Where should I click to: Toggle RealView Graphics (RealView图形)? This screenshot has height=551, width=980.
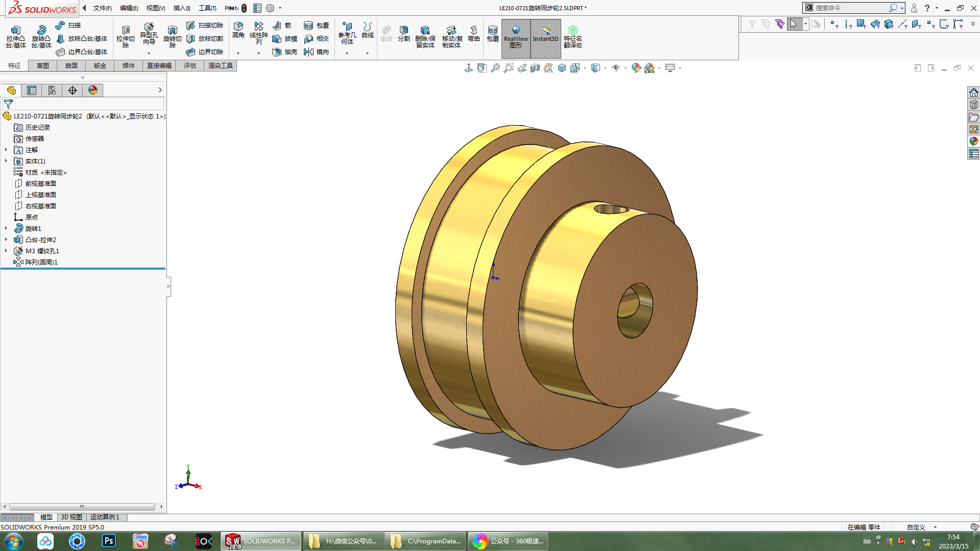click(x=516, y=38)
